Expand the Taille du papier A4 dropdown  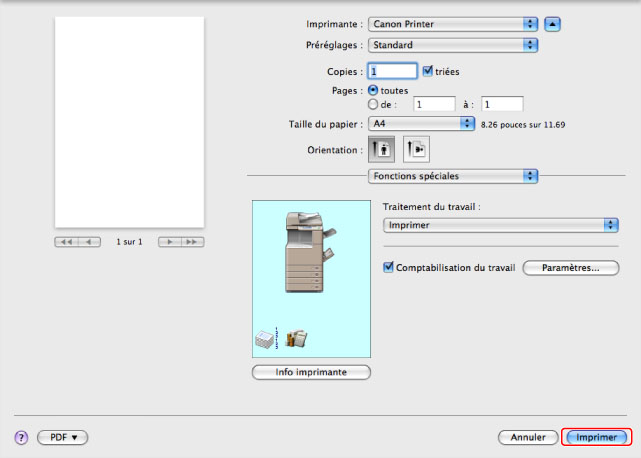pos(420,123)
